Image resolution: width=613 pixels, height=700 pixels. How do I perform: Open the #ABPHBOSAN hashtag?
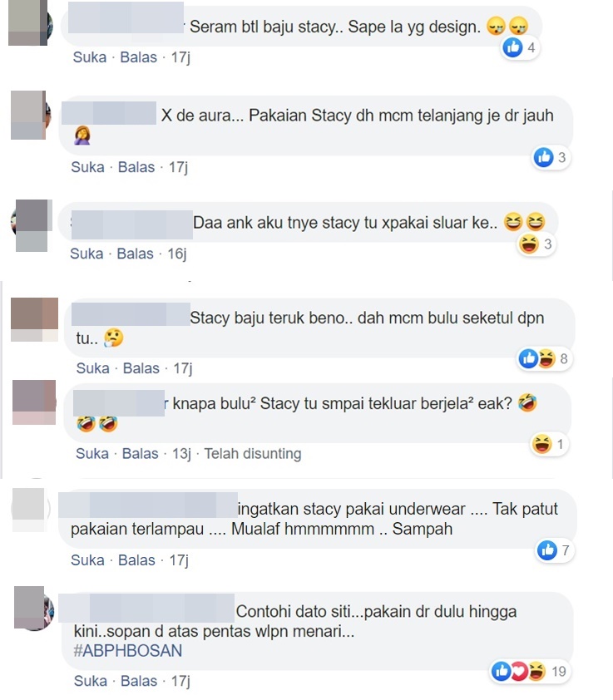coord(128,651)
